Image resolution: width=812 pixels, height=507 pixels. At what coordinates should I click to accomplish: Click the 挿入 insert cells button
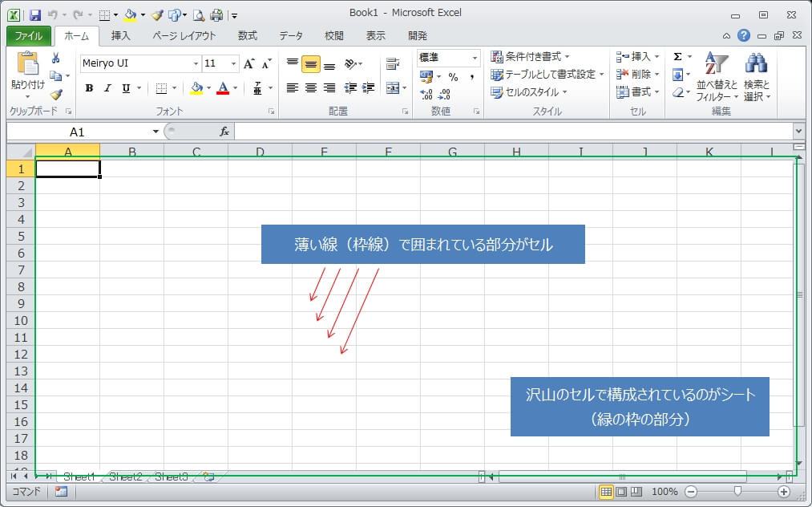[x=637, y=56]
